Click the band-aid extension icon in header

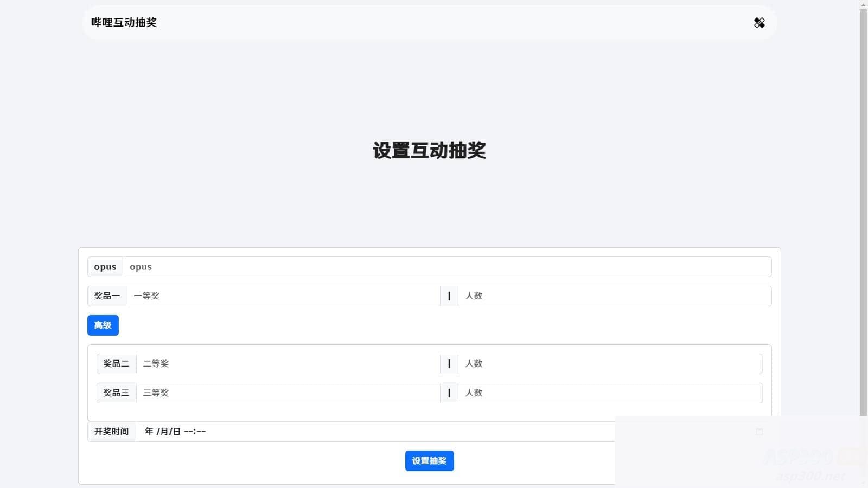(x=759, y=23)
